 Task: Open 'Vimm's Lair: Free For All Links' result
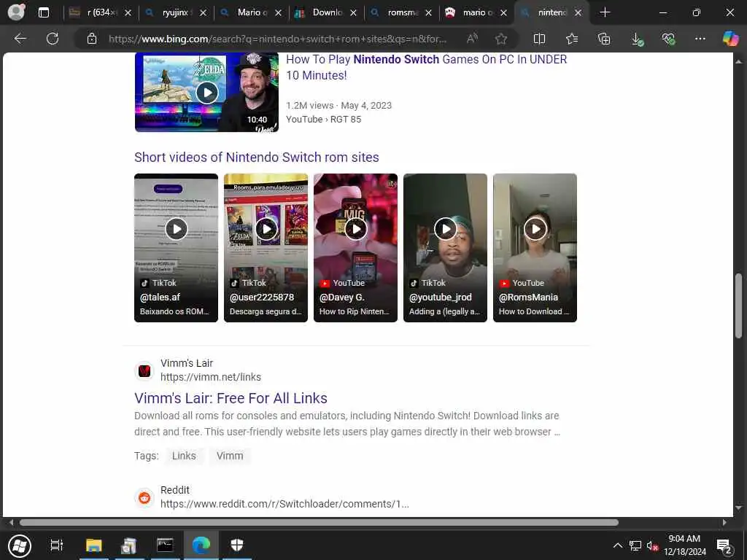point(231,398)
